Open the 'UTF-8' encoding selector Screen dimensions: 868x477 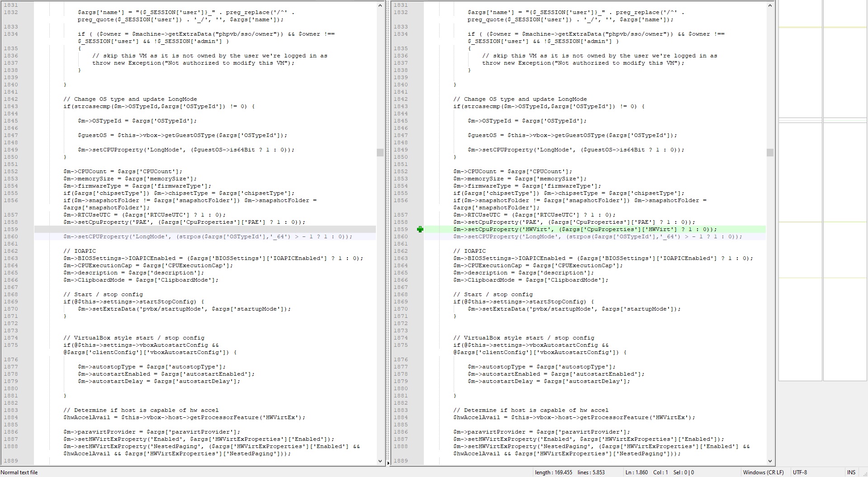(800, 472)
